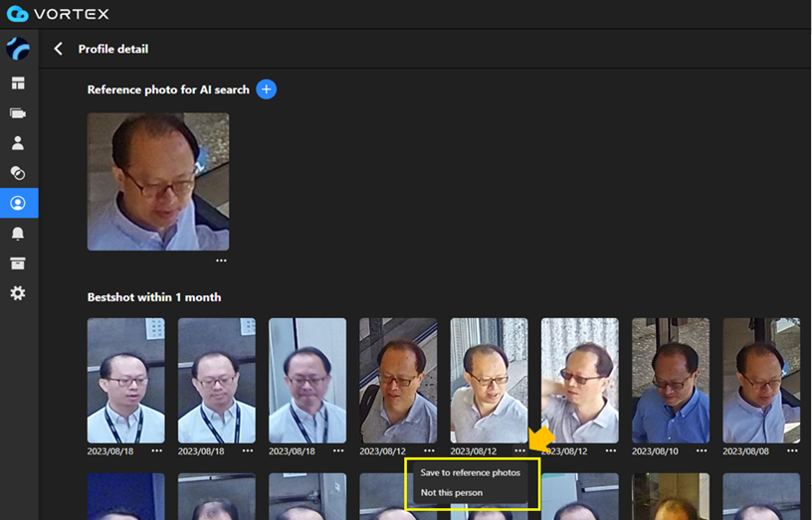Open the settings gear in the sidebar
This screenshot has width=812, height=520.
18,293
